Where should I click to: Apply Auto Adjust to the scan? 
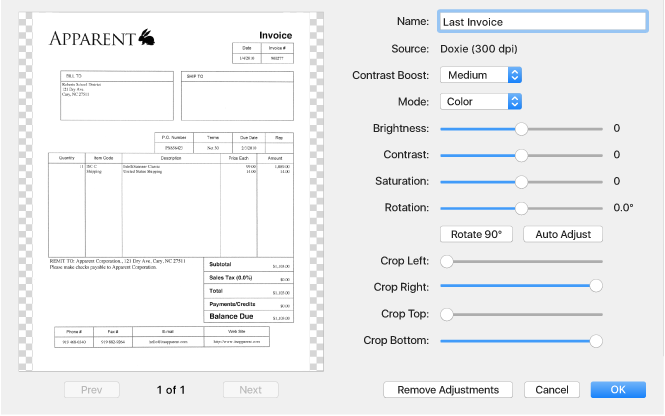point(563,234)
